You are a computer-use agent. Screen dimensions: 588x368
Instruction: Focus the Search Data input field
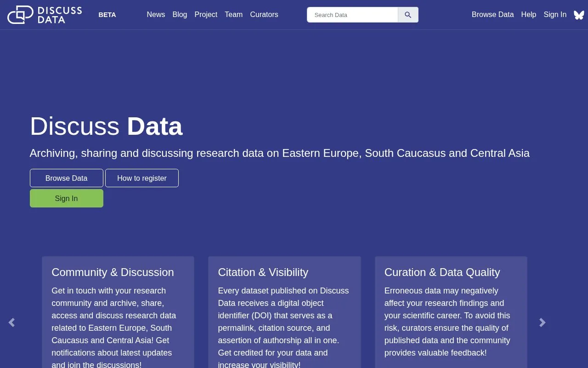[352, 15]
